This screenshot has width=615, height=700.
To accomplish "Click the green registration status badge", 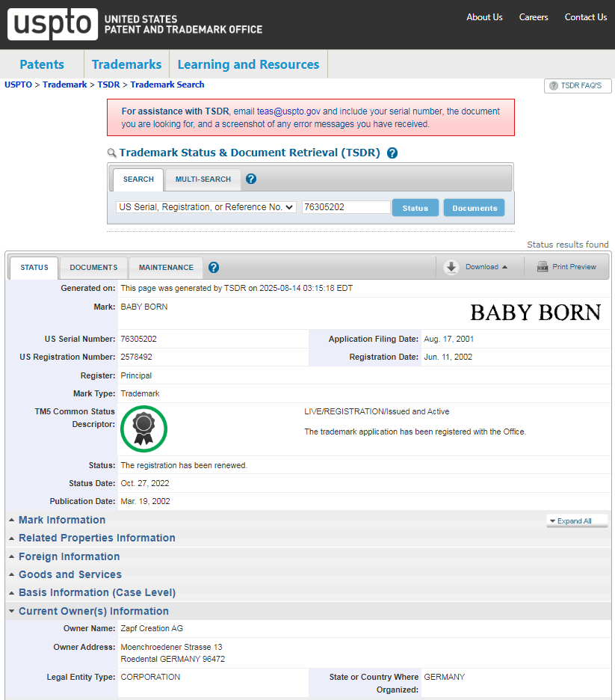I will click(143, 429).
